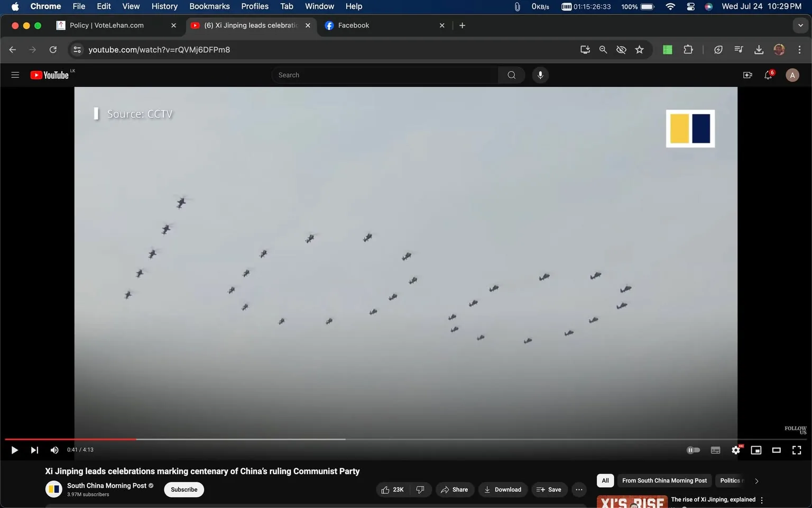Search with voice on YouTube
This screenshot has height=508, width=812.
(540, 75)
